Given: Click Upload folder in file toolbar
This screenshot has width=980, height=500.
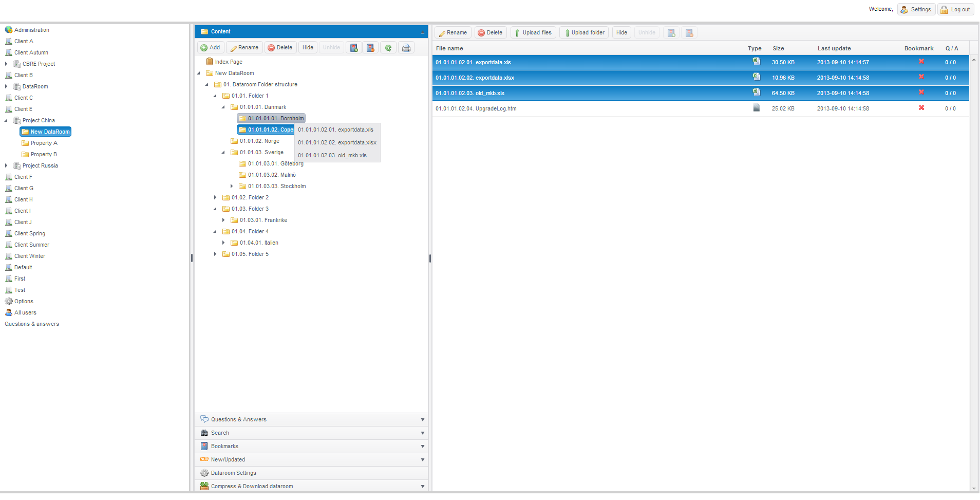Looking at the screenshot, I should pos(584,33).
